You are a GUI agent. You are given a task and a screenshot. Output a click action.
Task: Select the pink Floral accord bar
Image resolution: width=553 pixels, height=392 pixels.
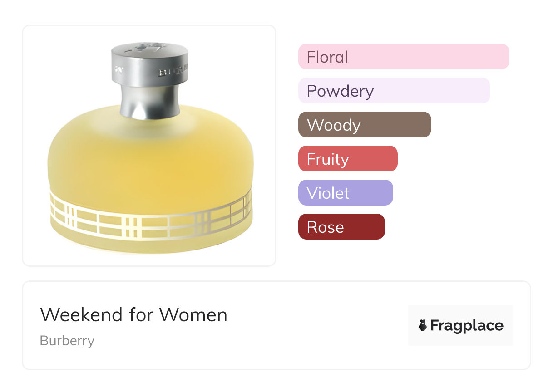(403, 57)
